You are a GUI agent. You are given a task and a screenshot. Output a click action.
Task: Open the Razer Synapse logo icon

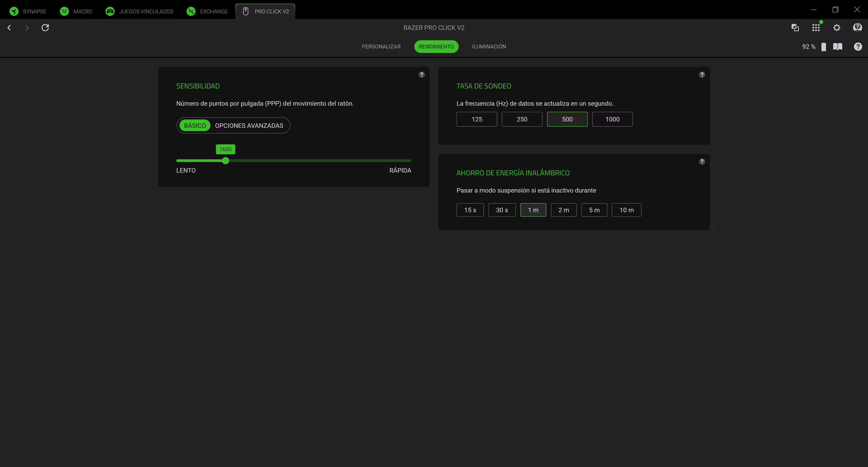pos(14,12)
